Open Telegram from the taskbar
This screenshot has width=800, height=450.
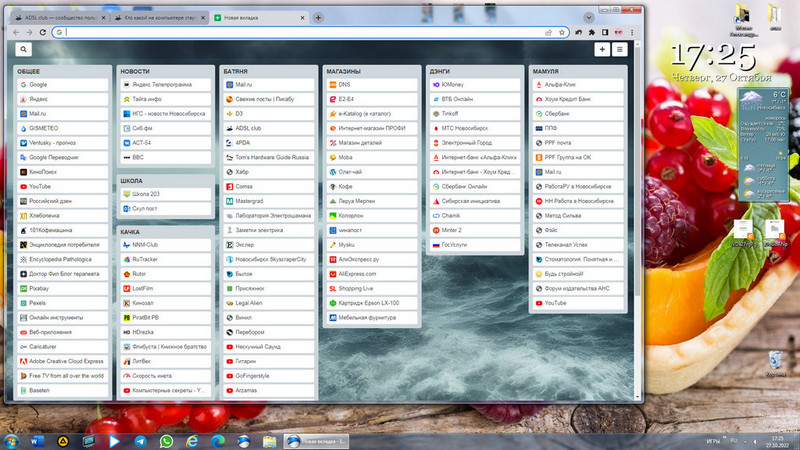pos(140,441)
